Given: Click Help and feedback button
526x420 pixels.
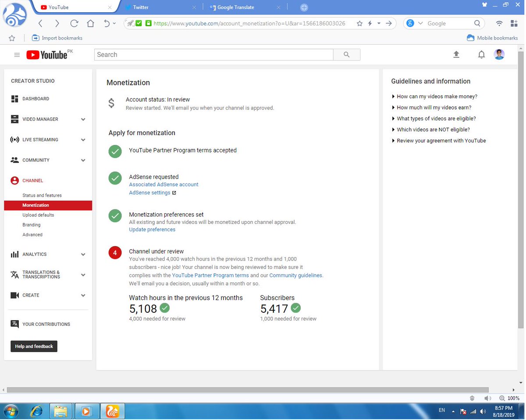Looking at the screenshot, I should [34, 346].
